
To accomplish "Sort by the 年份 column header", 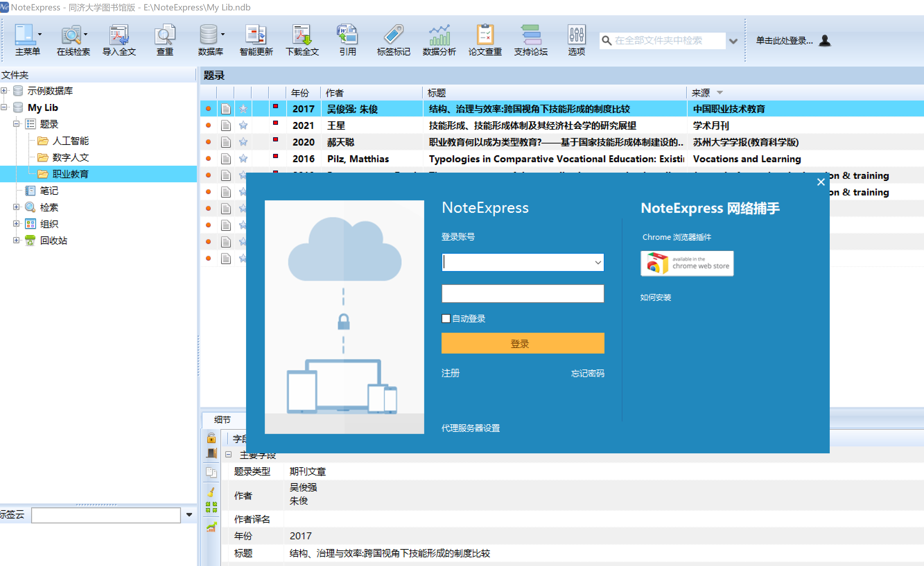I will (x=300, y=93).
